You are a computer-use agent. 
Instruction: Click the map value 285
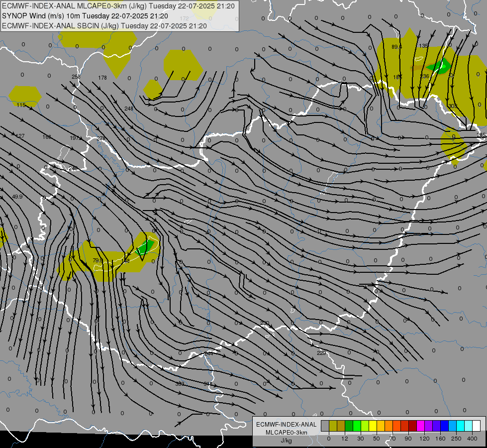481,135
